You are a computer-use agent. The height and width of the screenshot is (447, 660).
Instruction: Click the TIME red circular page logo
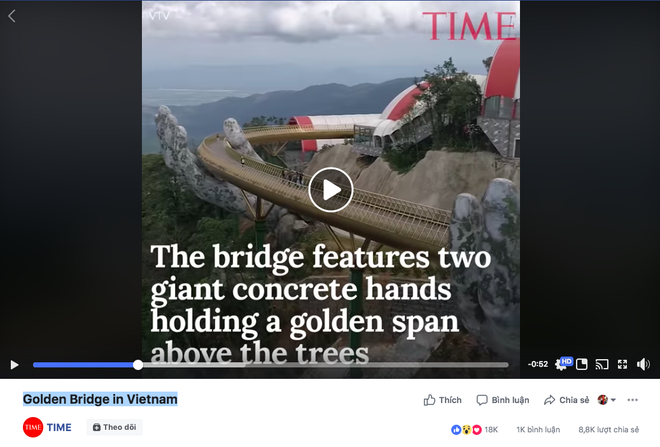[33, 427]
